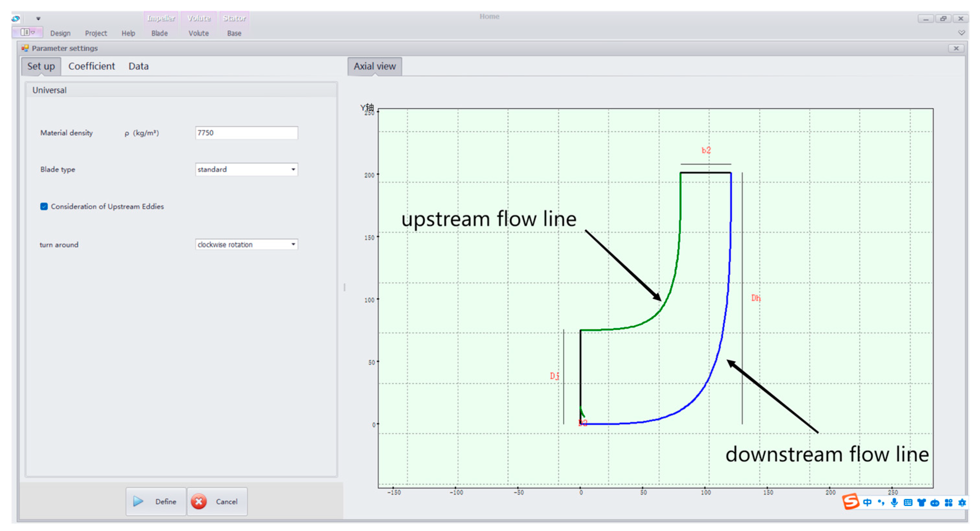
Task: Open the input method toolbox grid icon
Action: [949, 502]
